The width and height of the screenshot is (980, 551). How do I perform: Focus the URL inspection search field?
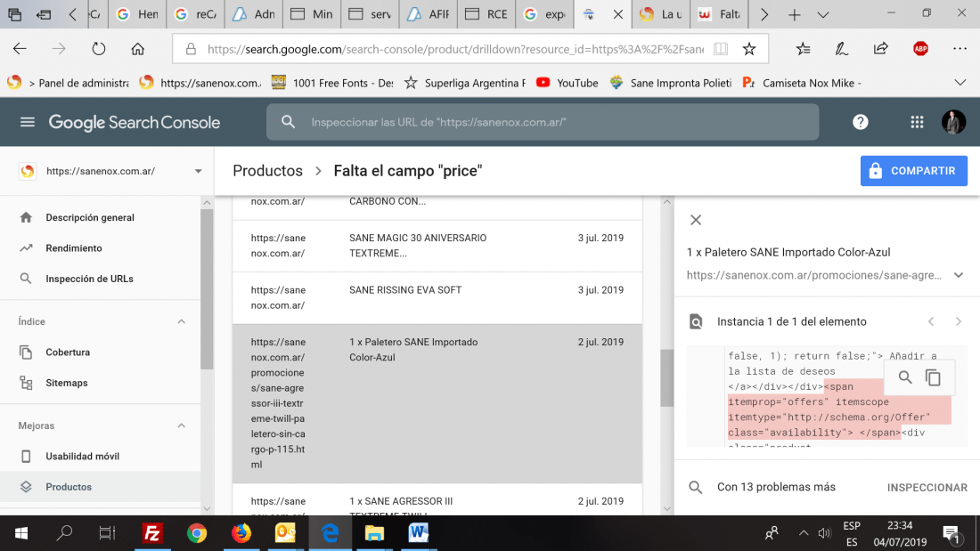543,122
